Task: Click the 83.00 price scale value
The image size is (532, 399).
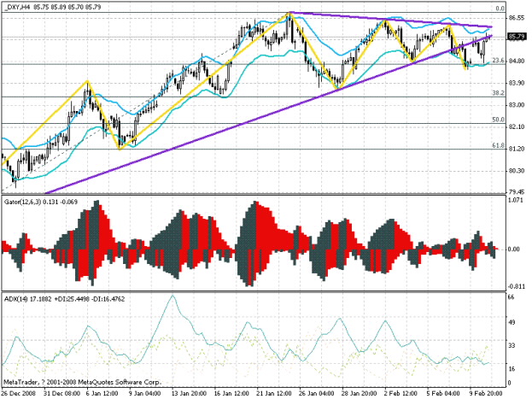Action: tap(517, 105)
